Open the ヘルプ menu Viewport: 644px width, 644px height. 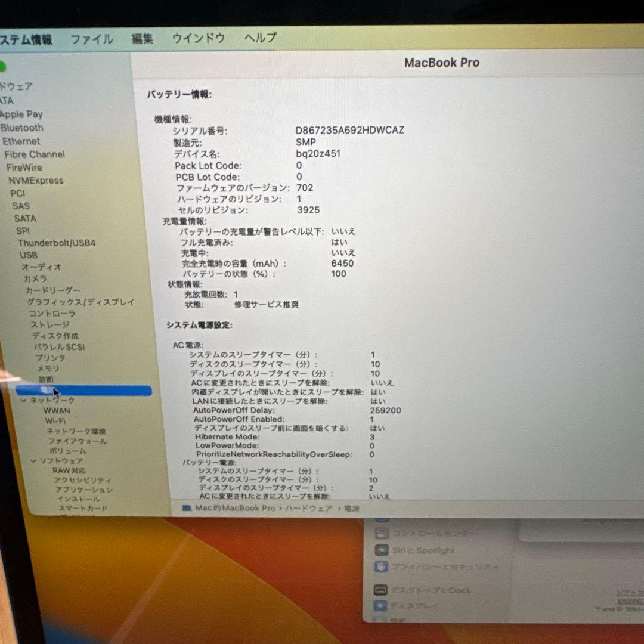click(260, 38)
